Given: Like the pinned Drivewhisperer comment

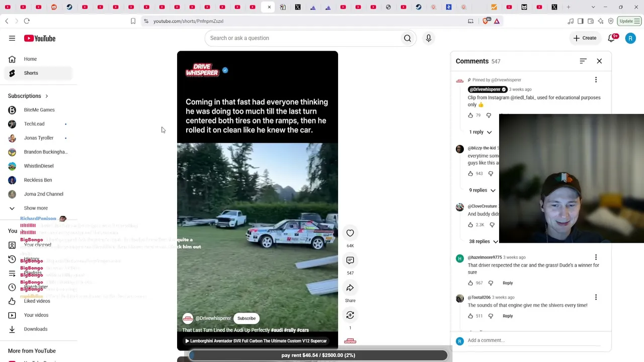Looking at the screenshot, I should coord(471,116).
